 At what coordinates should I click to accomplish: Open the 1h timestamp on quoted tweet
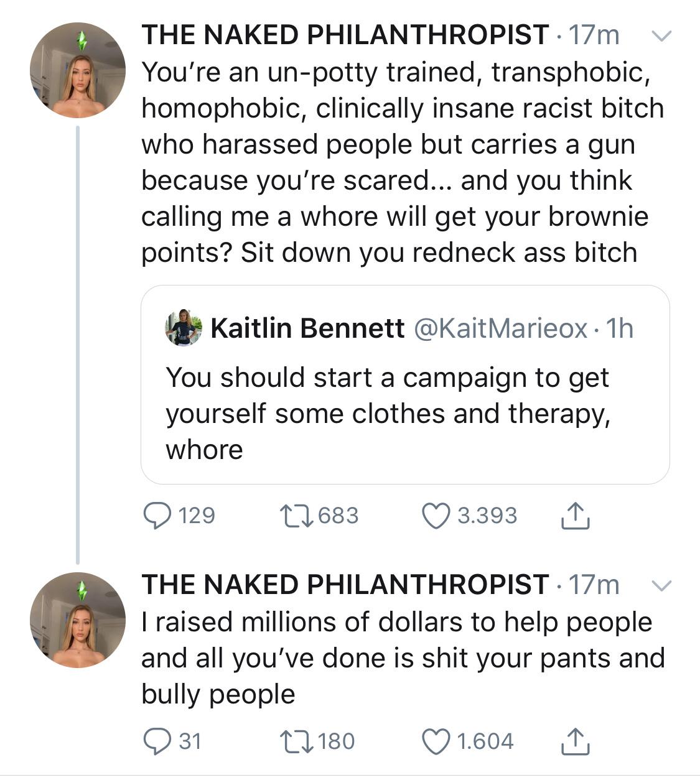pos(620,328)
